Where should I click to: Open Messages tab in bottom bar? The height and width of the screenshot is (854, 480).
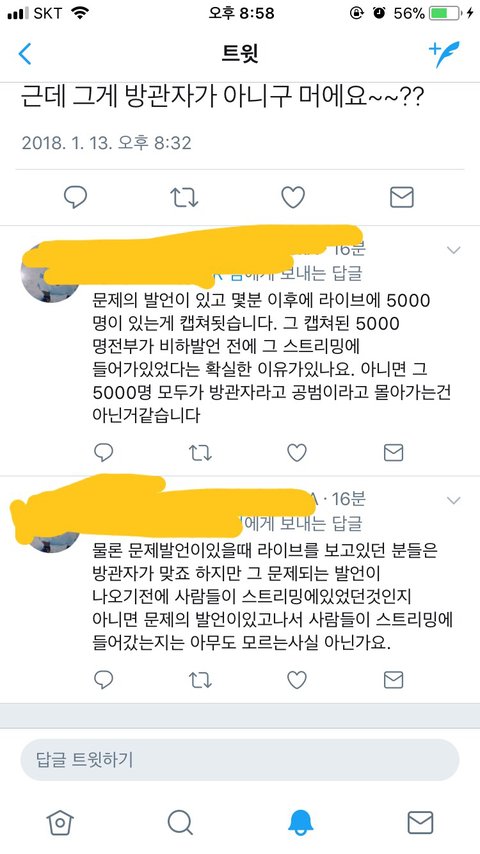tap(420, 822)
